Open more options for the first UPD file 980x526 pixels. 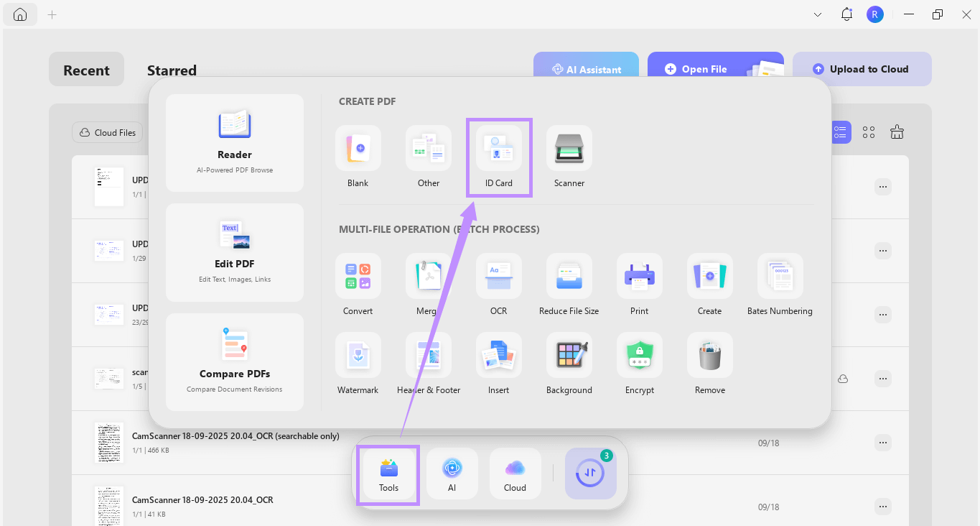coord(882,186)
